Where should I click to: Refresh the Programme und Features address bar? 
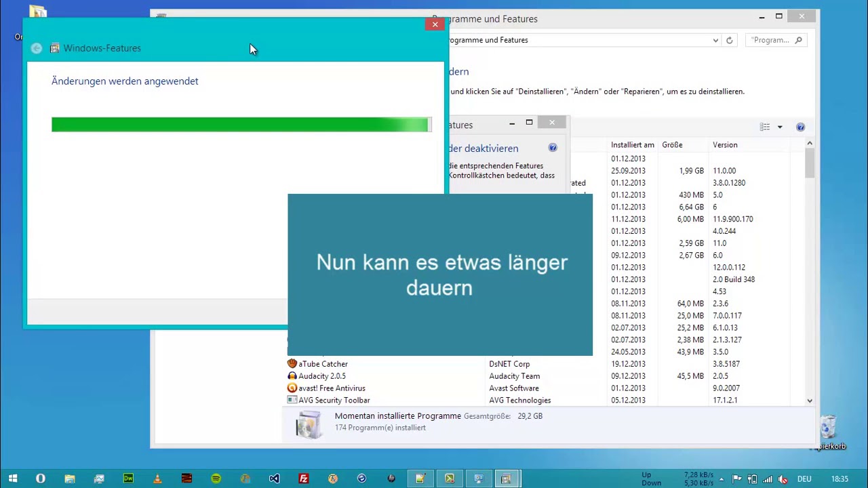coord(730,40)
